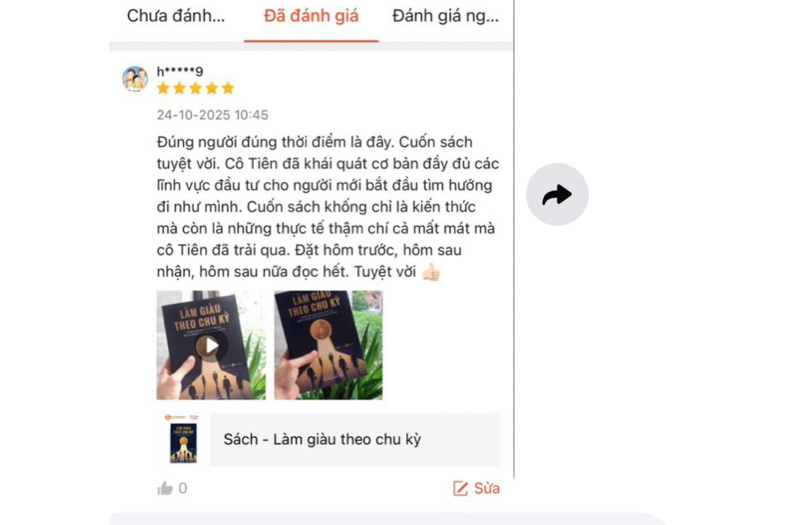This screenshot has height=525, width=812.
Task: Click the Sửa text to edit review
Action: (x=487, y=488)
